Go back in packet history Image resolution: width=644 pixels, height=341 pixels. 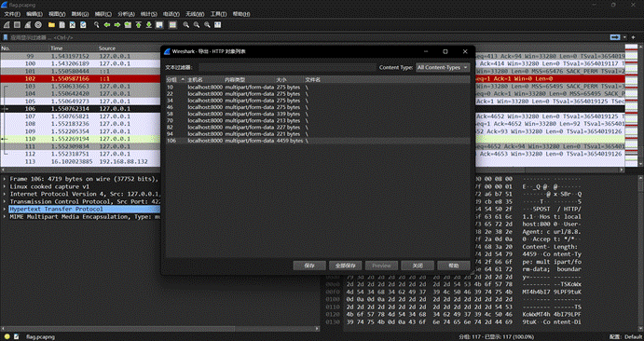pyautogui.click(x=107, y=25)
